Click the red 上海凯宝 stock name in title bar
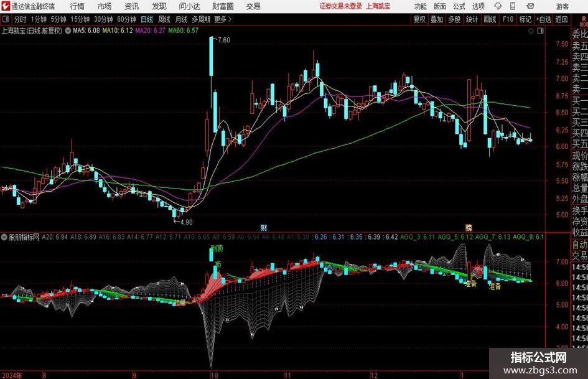 378,6
